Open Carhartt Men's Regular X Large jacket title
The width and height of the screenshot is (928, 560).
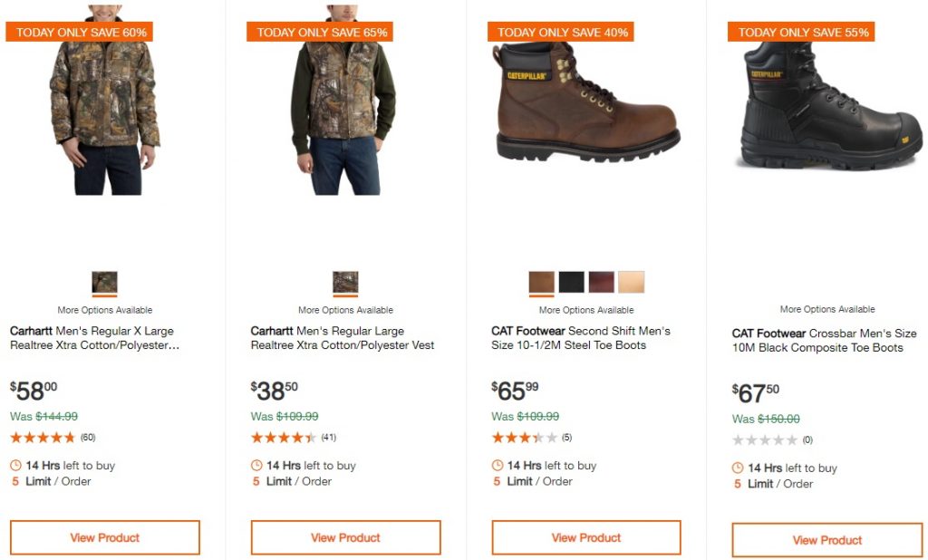coord(94,338)
